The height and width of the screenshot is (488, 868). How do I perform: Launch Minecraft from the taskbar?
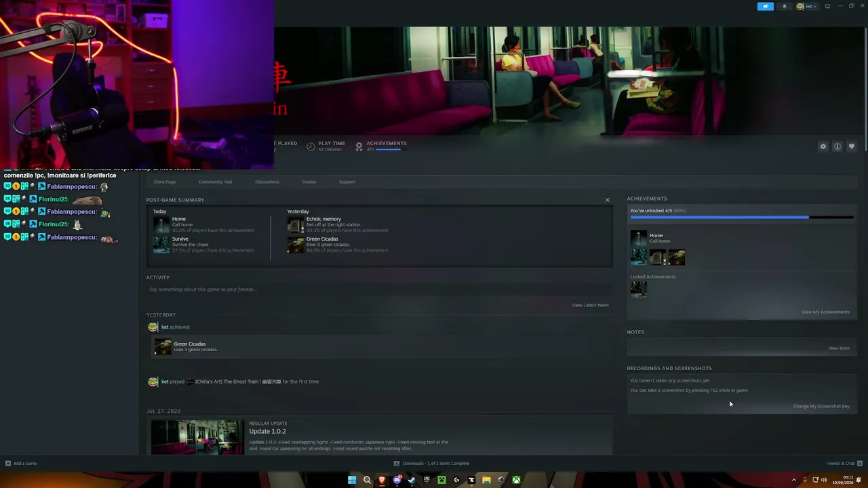(441, 480)
